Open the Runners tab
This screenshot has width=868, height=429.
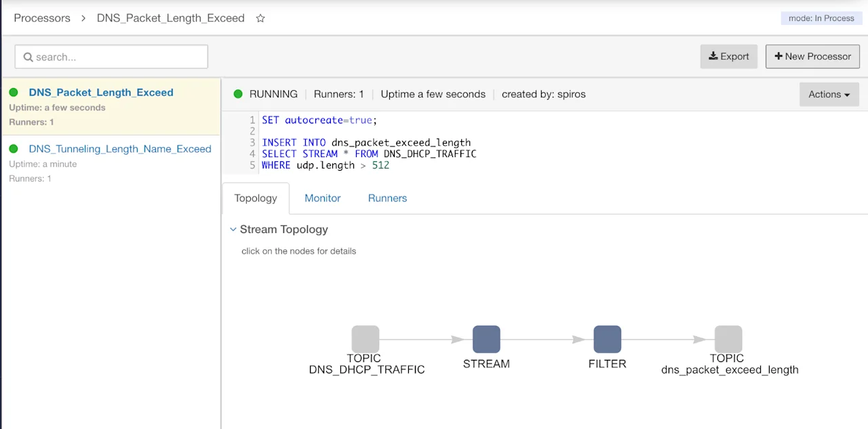[x=388, y=198]
